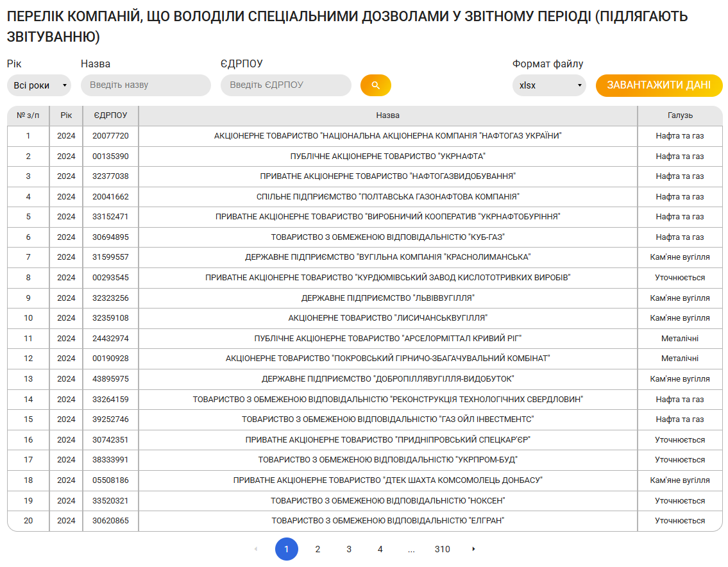Click ЄДРПОУ code 31599557
The width and height of the screenshot is (728, 567).
[x=110, y=257]
